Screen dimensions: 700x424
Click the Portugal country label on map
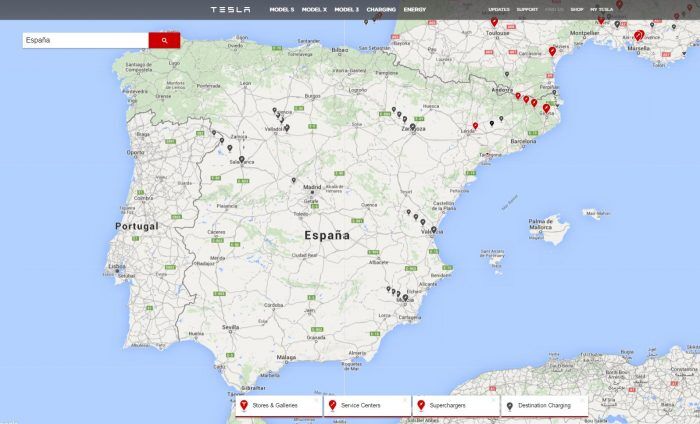click(x=137, y=226)
